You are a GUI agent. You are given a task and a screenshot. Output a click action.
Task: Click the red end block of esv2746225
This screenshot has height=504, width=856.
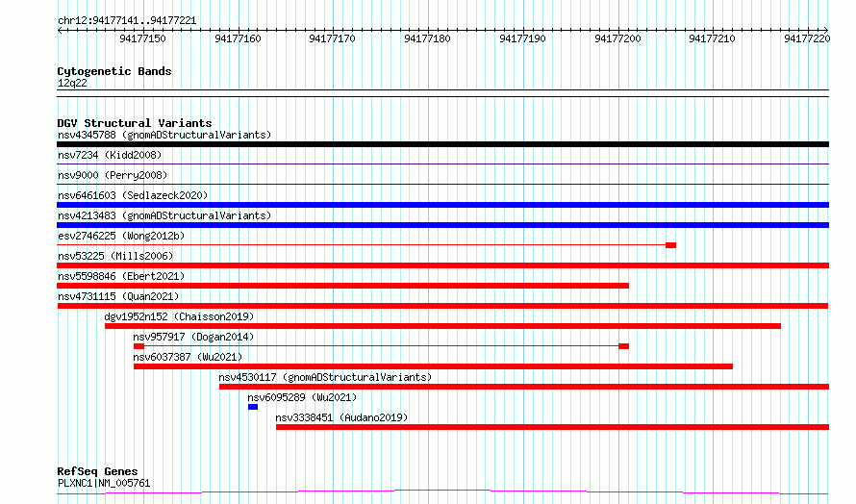[x=671, y=245]
